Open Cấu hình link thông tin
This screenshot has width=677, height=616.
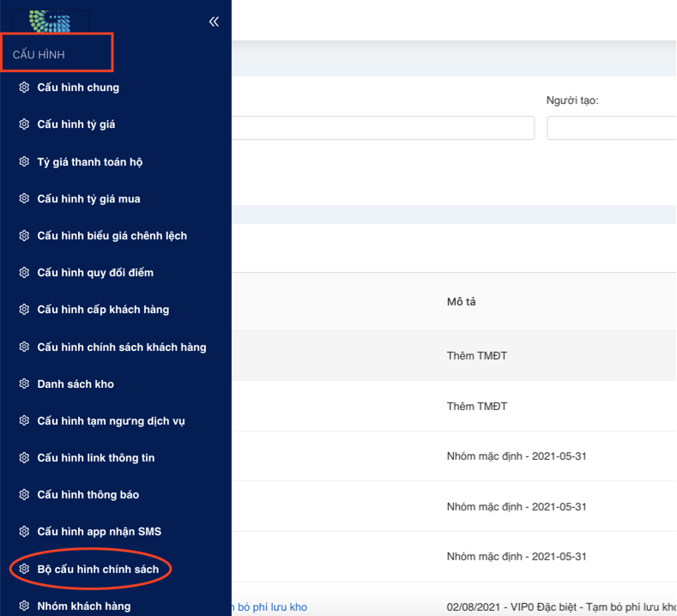96,458
